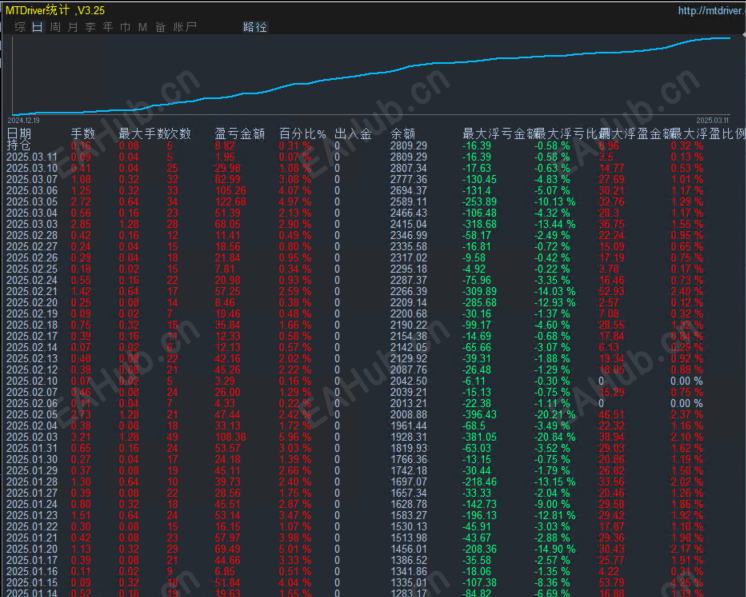
Task: Click the balance value 2008.88
Action: tap(409, 414)
